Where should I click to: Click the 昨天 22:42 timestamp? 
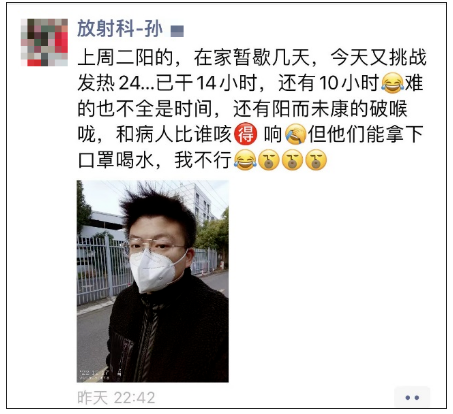[116, 398]
